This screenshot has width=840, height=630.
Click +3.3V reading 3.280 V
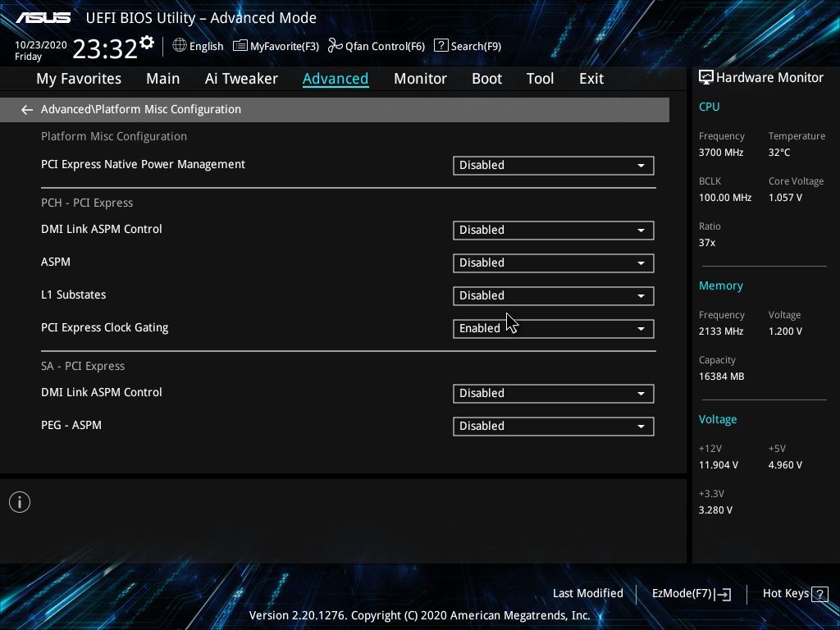(715, 510)
